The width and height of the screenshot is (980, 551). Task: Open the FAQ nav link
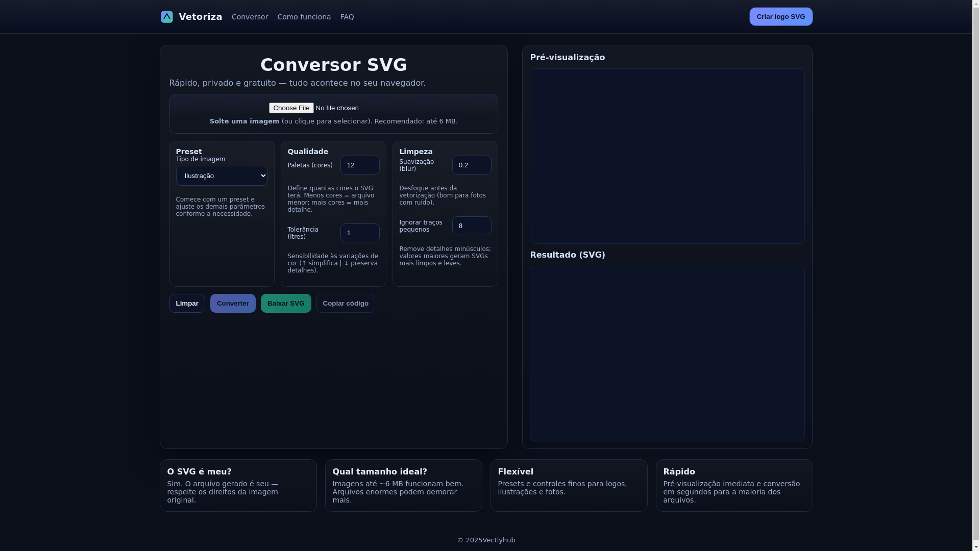click(347, 17)
